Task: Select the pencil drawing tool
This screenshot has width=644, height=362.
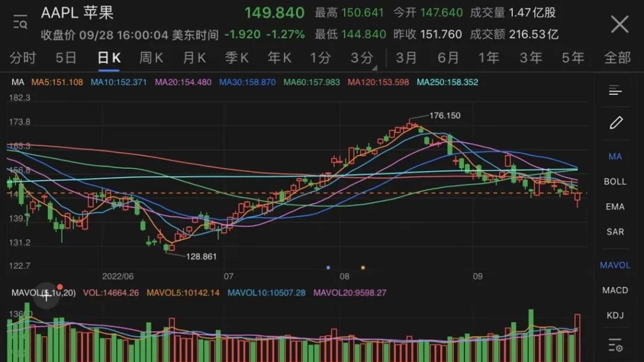Action: click(615, 122)
